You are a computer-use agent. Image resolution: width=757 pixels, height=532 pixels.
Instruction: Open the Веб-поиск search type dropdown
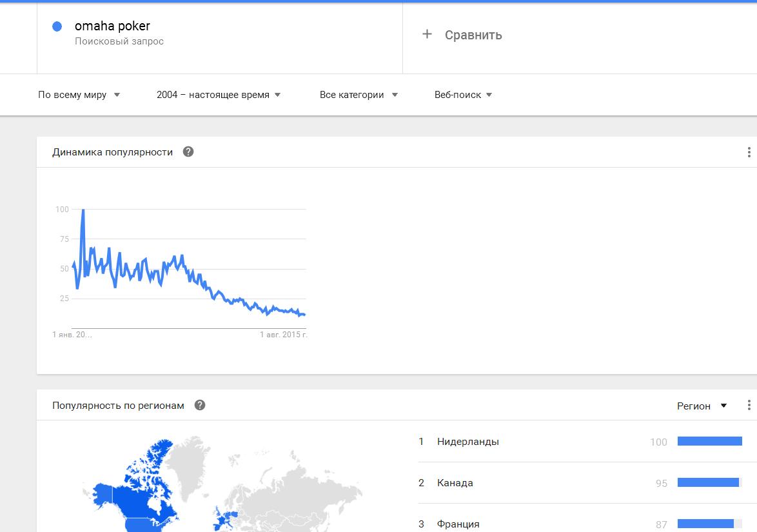463,95
